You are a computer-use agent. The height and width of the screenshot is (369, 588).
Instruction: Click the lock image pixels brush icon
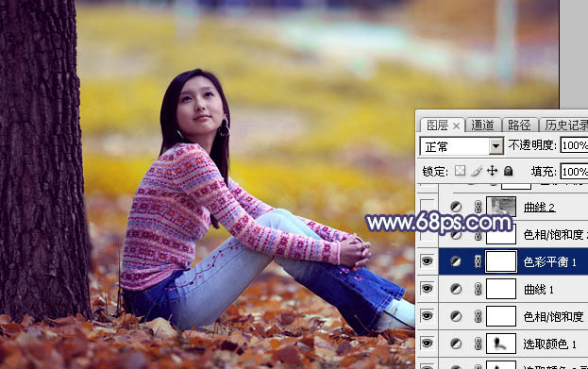click(477, 171)
